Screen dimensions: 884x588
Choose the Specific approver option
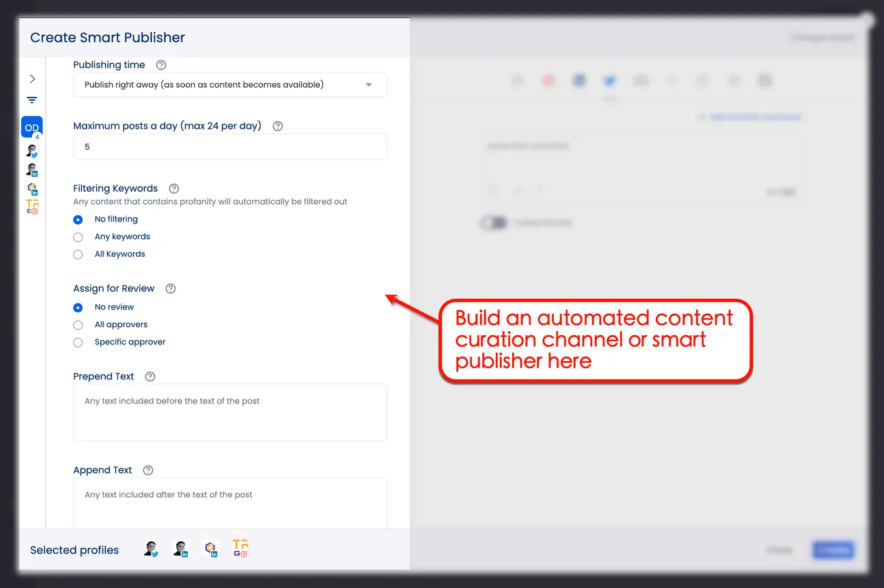coord(78,342)
